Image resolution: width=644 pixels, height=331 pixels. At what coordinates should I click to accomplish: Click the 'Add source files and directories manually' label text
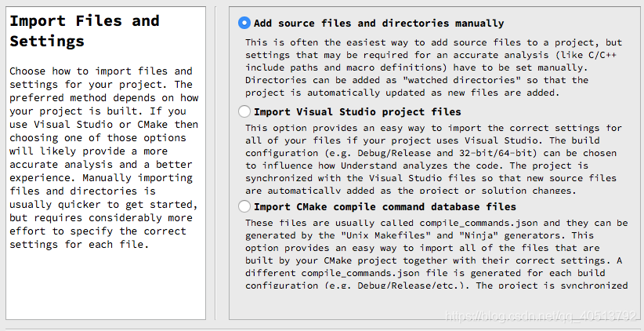pos(378,24)
